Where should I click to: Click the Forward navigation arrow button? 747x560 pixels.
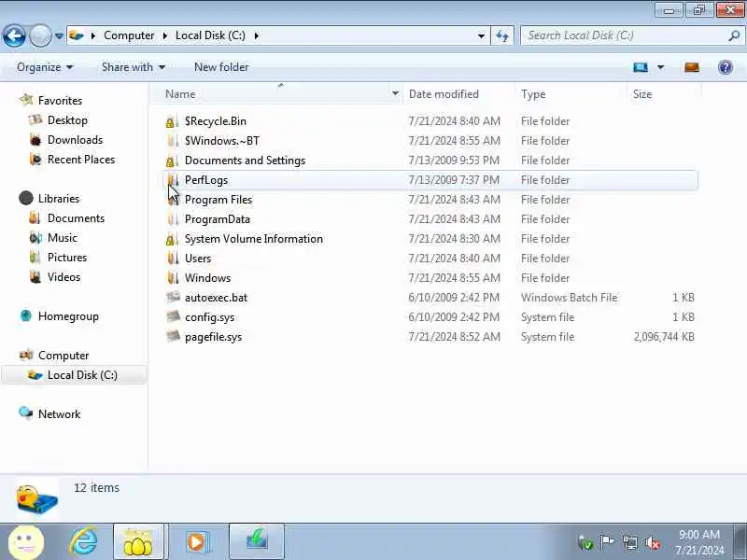40,35
